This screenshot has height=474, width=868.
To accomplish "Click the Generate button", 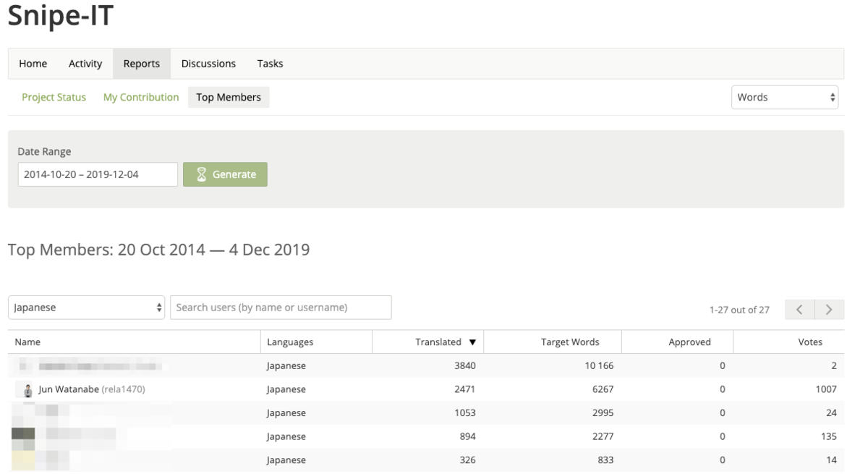I will pyautogui.click(x=225, y=174).
